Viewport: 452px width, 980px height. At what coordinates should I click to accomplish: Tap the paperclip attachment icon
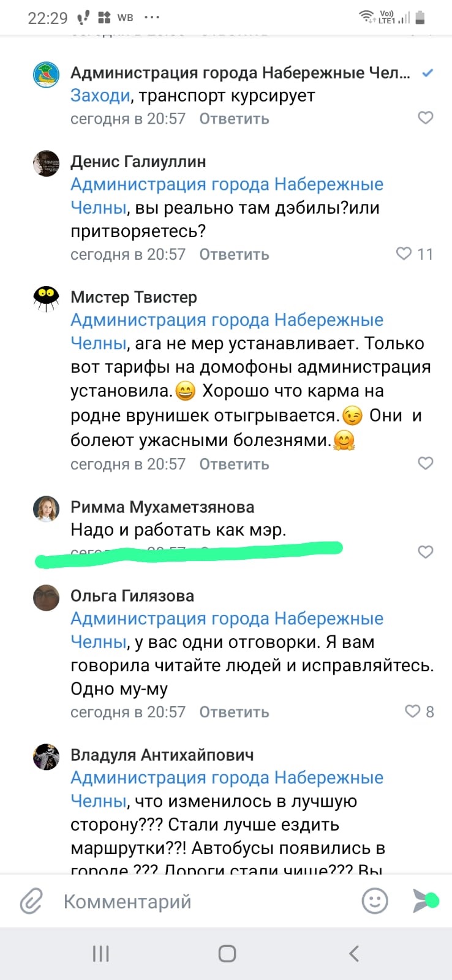31,901
